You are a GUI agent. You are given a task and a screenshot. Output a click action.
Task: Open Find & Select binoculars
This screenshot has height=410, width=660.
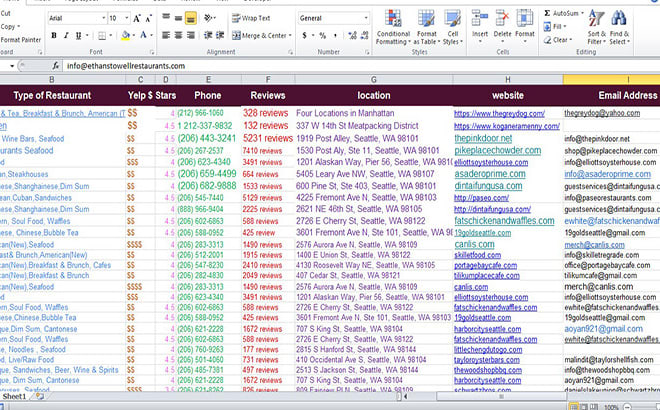(619, 27)
